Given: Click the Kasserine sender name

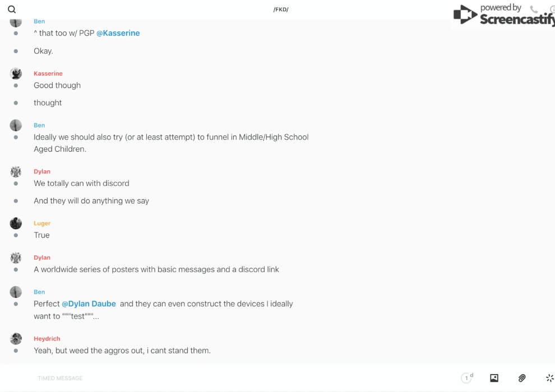Looking at the screenshot, I should coord(48,73).
